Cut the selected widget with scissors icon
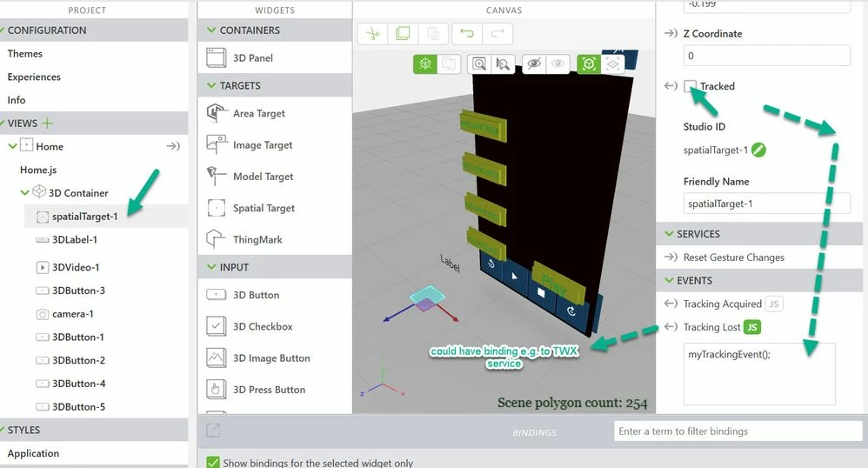This screenshot has width=868, height=468. click(372, 34)
